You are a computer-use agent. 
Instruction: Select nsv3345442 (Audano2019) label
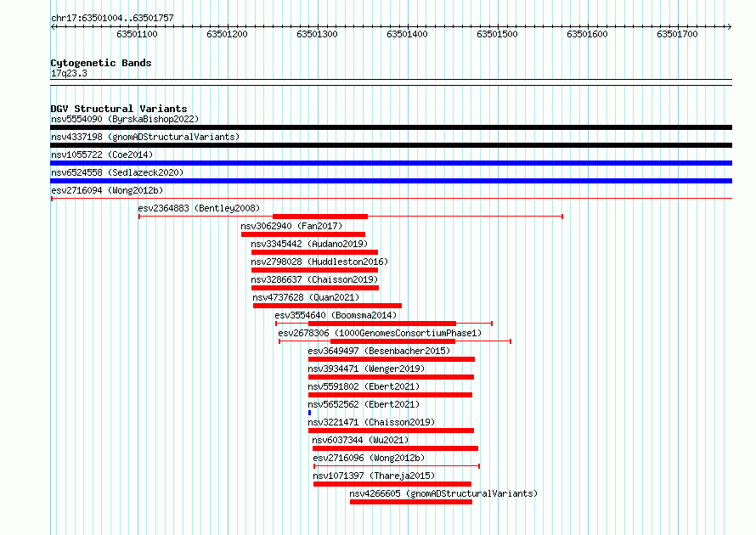pos(309,244)
